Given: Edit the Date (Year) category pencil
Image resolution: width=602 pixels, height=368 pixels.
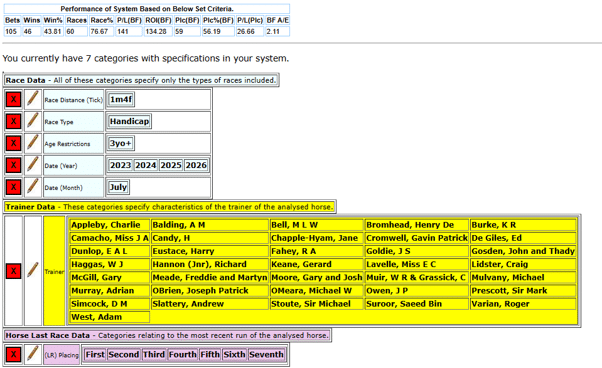Looking at the screenshot, I should point(33,165).
